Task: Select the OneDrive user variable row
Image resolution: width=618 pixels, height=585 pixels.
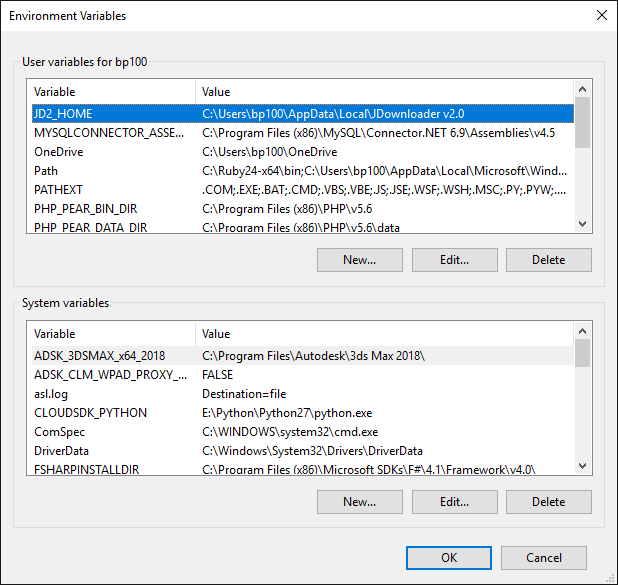Action: (x=59, y=152)
